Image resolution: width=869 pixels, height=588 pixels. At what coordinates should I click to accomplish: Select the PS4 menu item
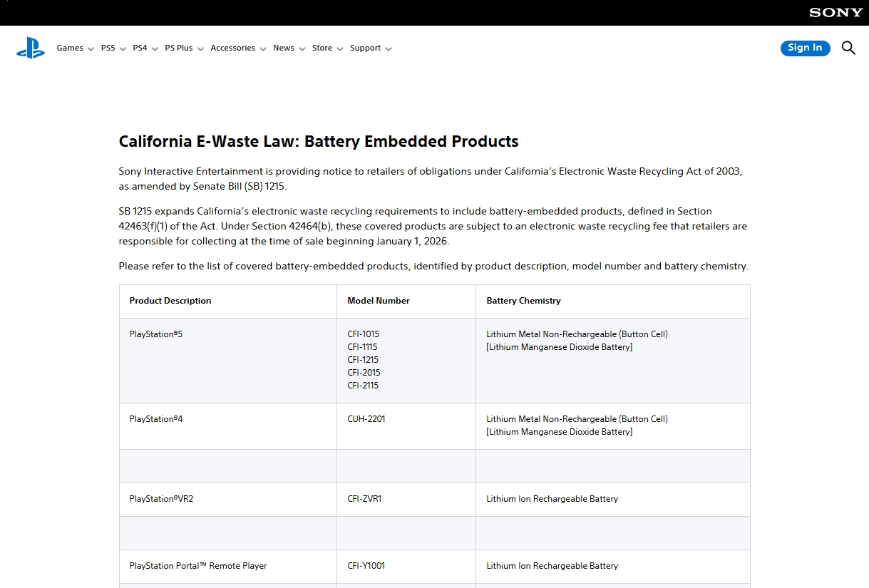click(140, 48)
